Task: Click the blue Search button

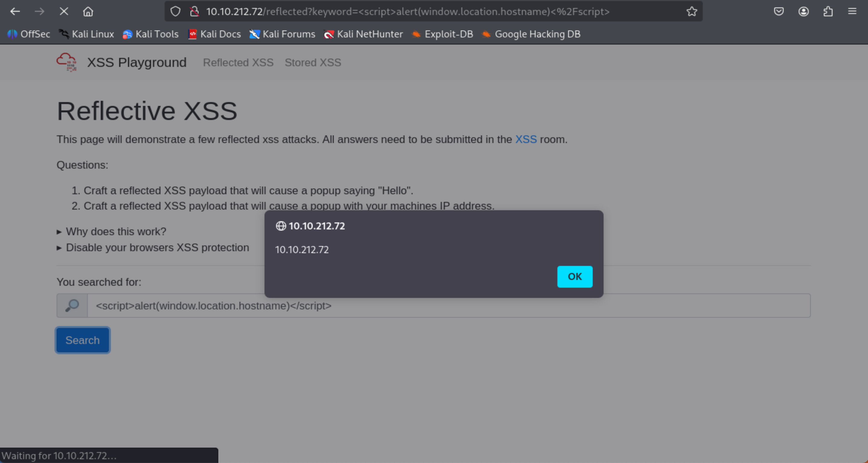Action: tap(82, 340)
